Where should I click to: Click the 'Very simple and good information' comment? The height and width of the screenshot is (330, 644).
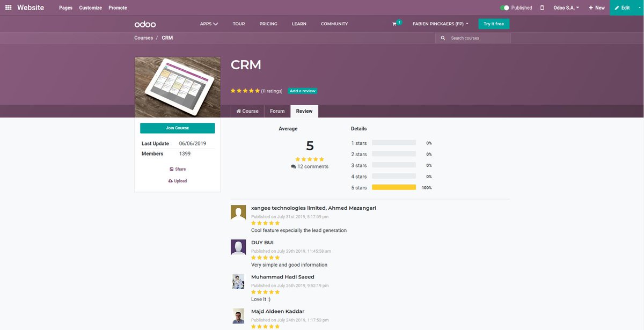289,265
